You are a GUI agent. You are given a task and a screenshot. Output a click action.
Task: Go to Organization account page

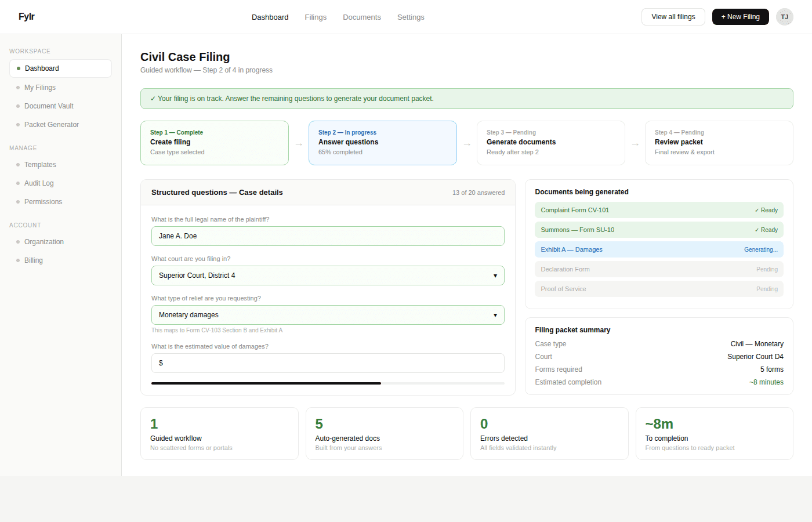point(60,242)
